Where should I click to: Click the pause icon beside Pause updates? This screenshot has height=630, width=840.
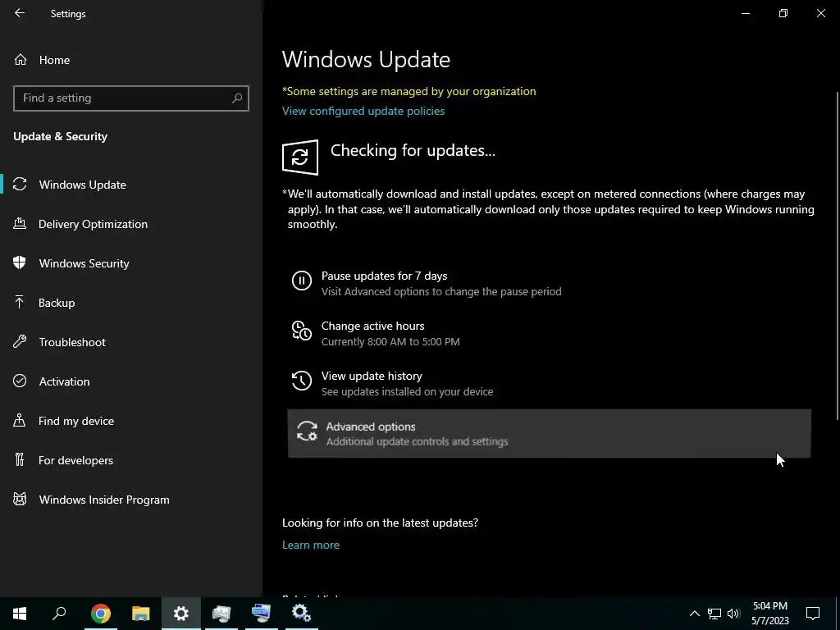click(302, 281)
